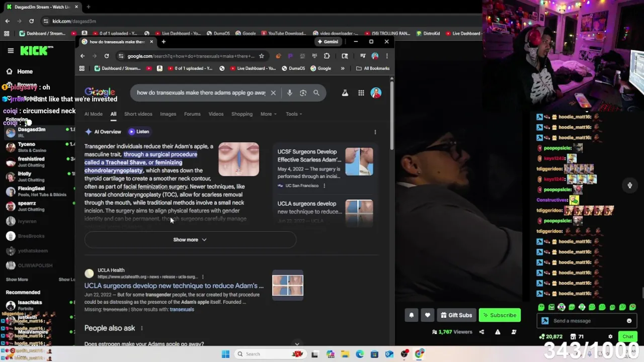This screenshot has width=644, height=362.
Task: Go back in the front Chrome window
Action: pyautogui.click(x=82, y=56)
